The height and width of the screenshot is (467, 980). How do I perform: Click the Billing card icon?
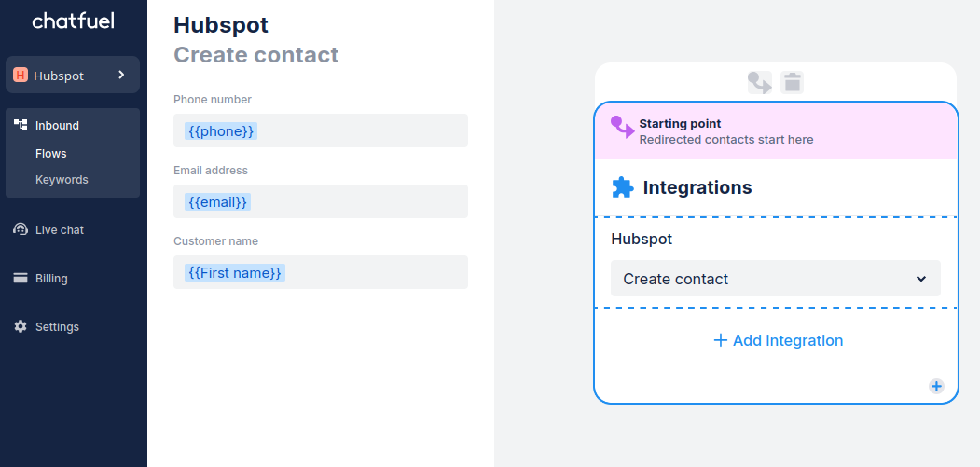21,278
